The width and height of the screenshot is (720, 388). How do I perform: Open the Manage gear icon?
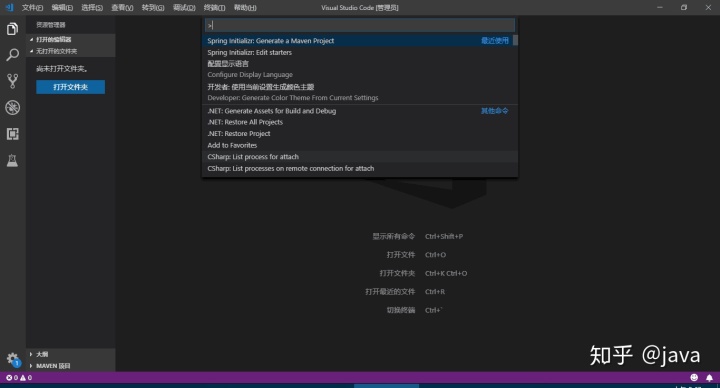pyautogui.click(x=12, y=359)
